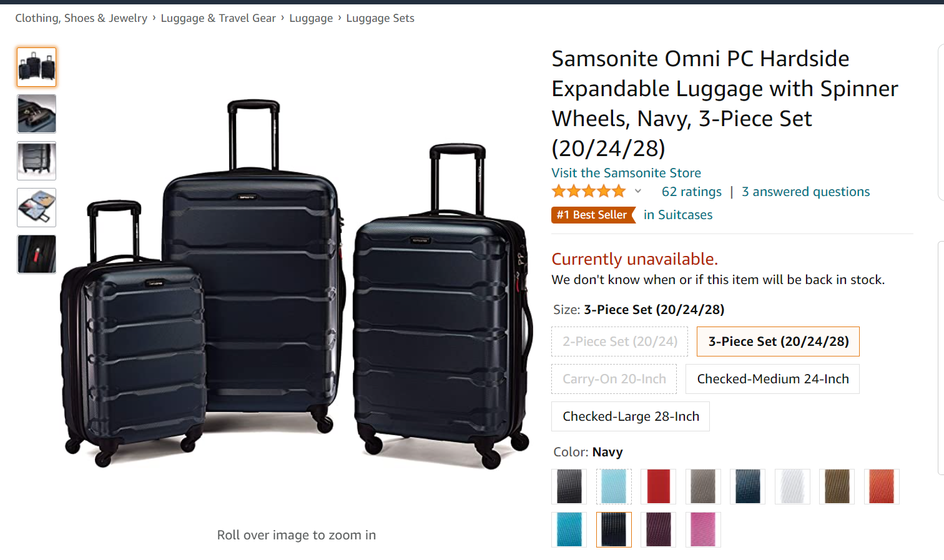Screen dimensions: 944x560
Task: Select the 2-Piece Set (20/24) option
Action: [x=619, y=341]
